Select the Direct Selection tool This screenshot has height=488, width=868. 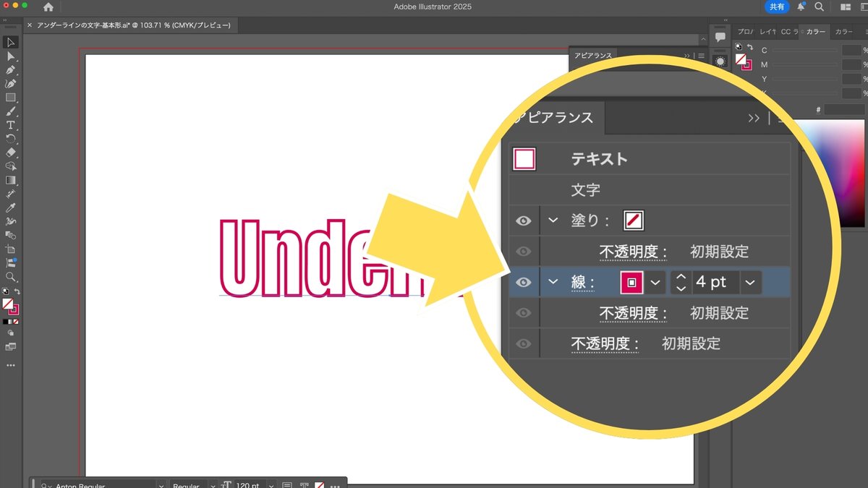click(x=11, y=56)
